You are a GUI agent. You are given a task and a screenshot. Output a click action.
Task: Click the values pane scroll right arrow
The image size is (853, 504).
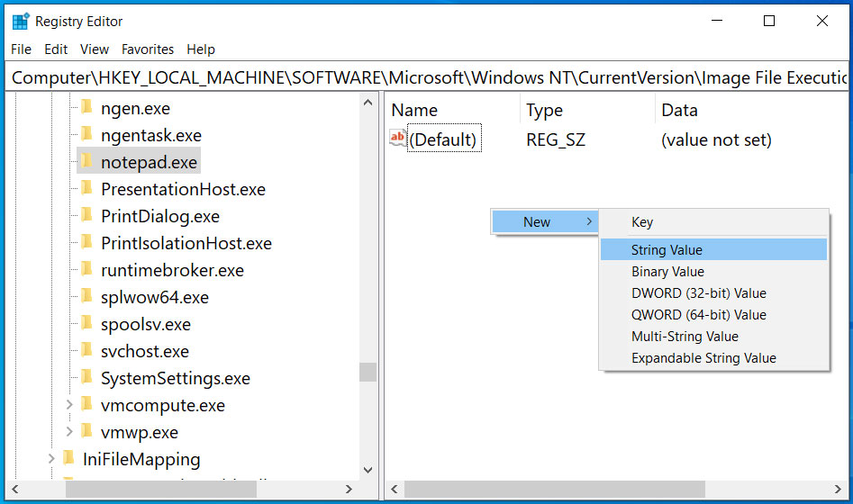pos(838,490)
